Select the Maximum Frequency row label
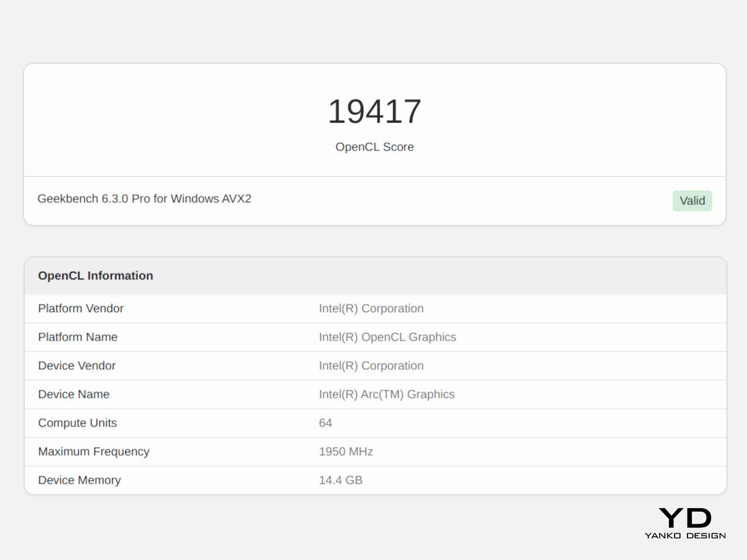 click(x=93, y=452)
